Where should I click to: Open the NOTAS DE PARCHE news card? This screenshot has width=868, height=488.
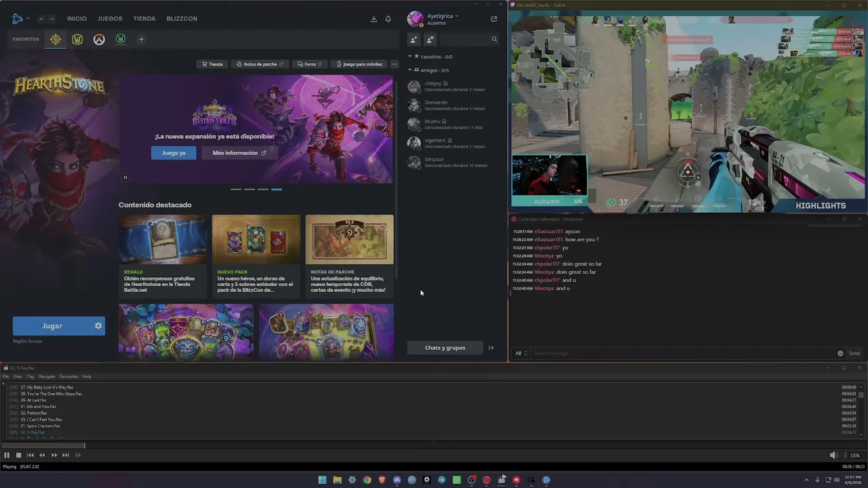(x=349, y=256)
